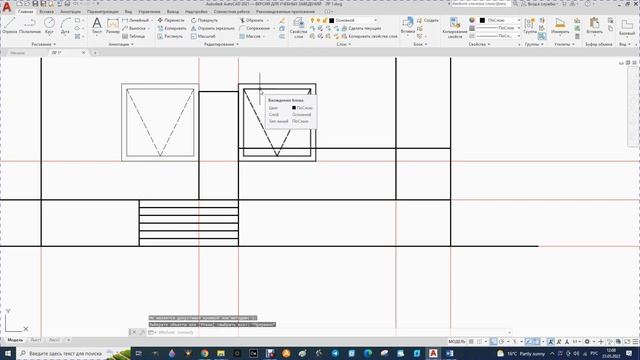
Task: Click the Отразить зеркально (Mirror) tool
Action: click(x=213, y=28)
